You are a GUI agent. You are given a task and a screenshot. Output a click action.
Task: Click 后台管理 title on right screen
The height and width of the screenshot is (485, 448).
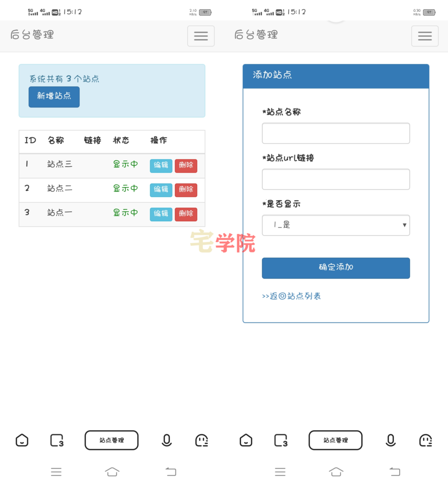coord(256,35)
